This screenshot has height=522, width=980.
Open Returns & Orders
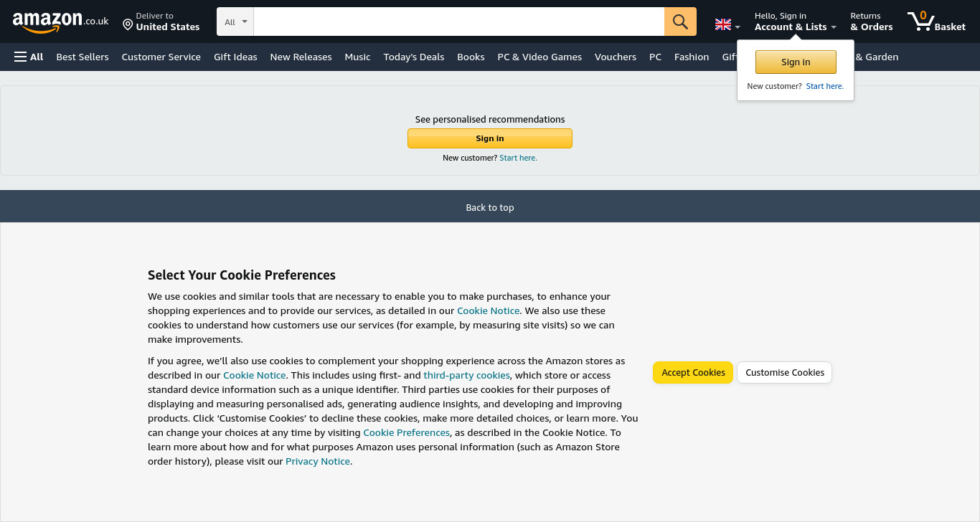coord(872,22)
